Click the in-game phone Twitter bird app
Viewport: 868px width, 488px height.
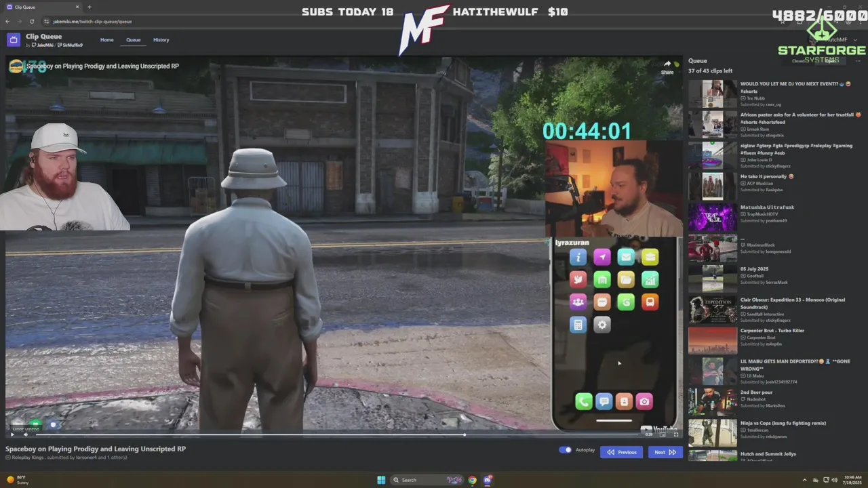(x=578, y=279)
